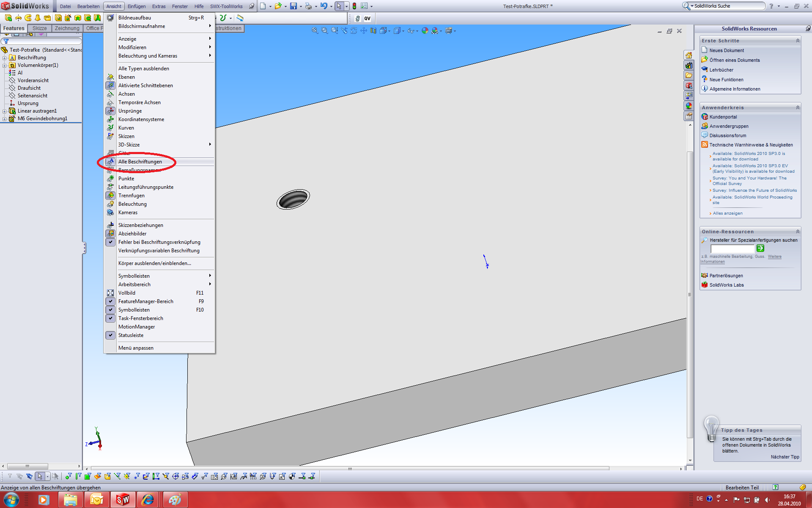This screenshot has height=508, width=812.
Task: Click the Print icon in toolbar
Action: coord(309,6)
